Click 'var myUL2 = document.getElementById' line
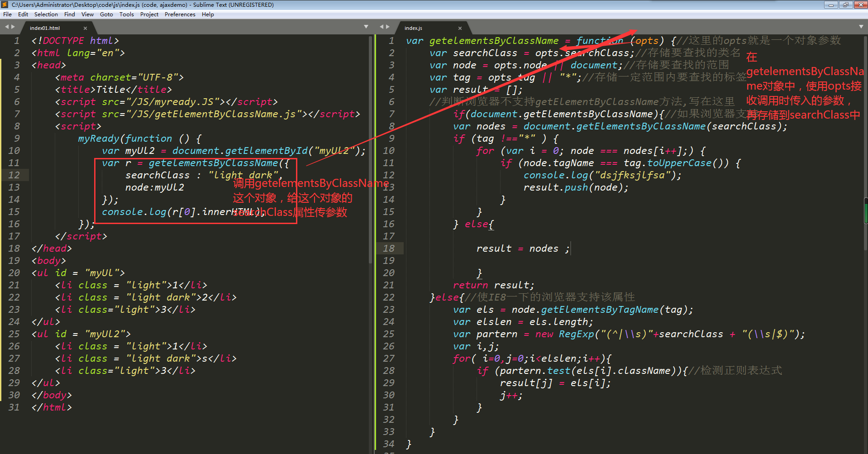Image resolution: width=868 pixels, height=454 pixels. tap(234, 151)
